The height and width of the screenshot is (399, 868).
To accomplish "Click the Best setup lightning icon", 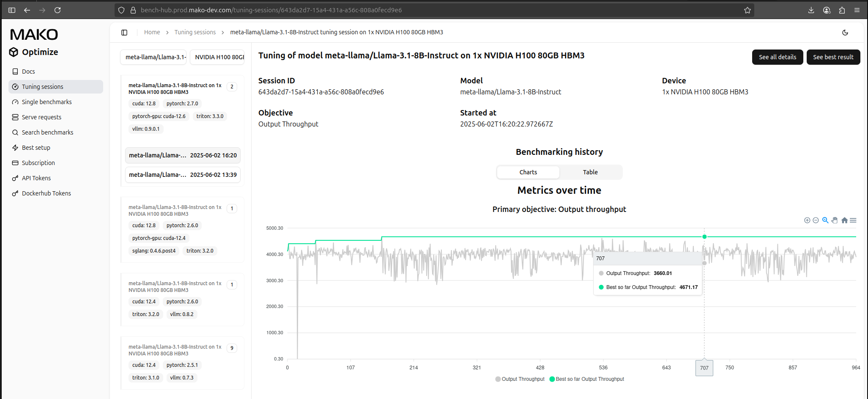I will coord(15,148).
